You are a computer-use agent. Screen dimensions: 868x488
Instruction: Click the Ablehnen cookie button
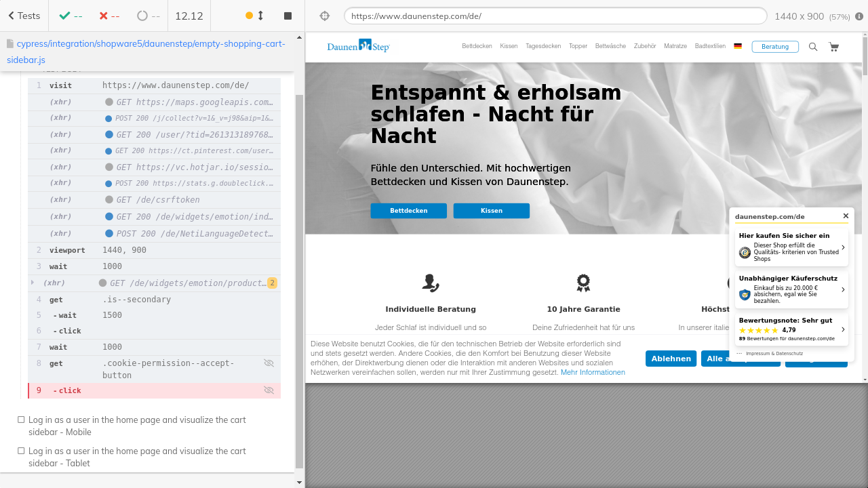click(x=671, y=359)
